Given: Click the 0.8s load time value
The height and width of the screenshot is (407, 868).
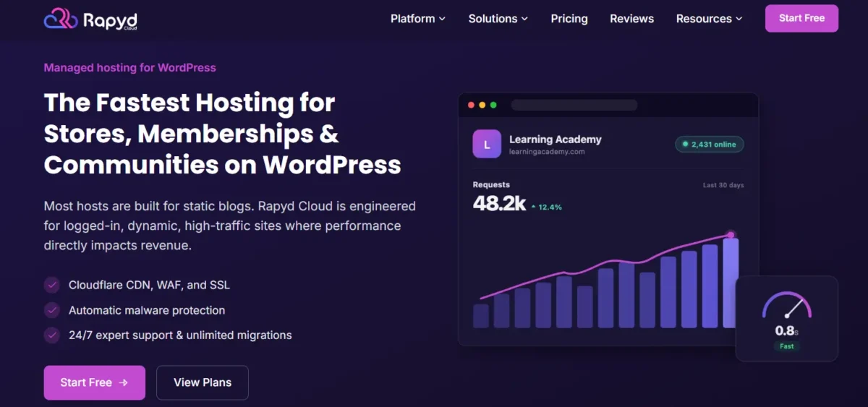Looking at the screenshot, I should tap(786, 330).
